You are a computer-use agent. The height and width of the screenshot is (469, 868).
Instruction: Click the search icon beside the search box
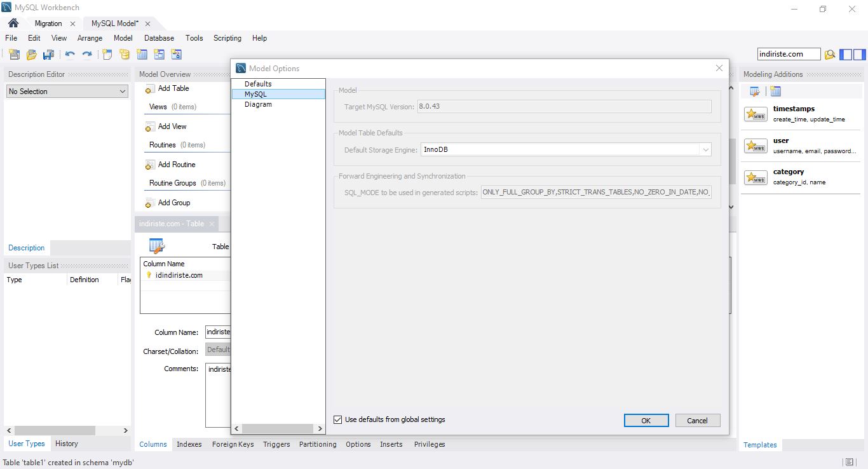click(x=830, y=55)
